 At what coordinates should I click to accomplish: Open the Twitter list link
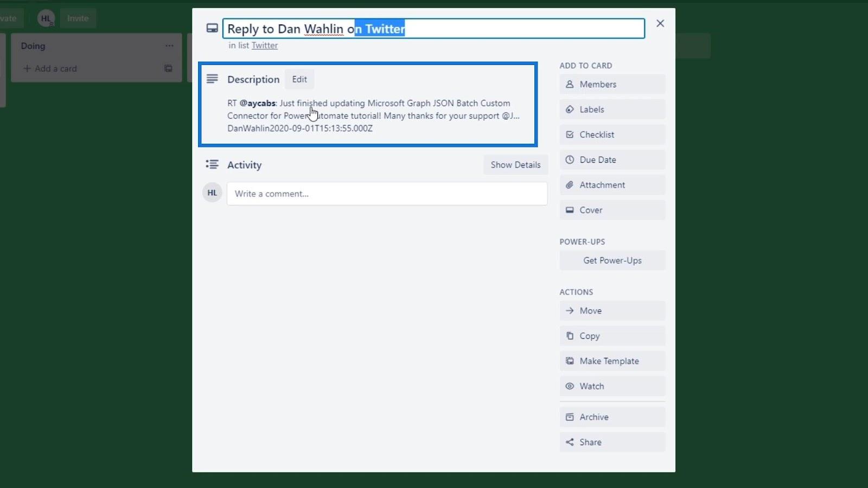pos(264,46)
